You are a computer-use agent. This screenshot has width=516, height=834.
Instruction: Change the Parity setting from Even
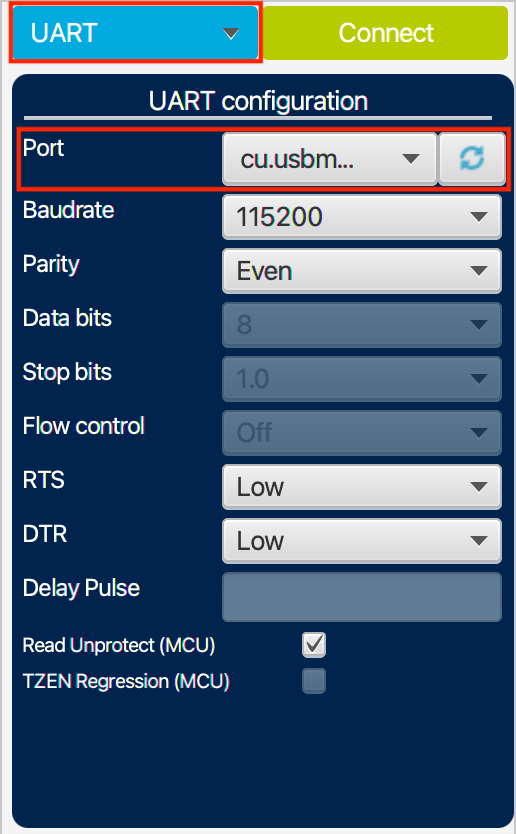pyautogui.click(x=362, y=271)
